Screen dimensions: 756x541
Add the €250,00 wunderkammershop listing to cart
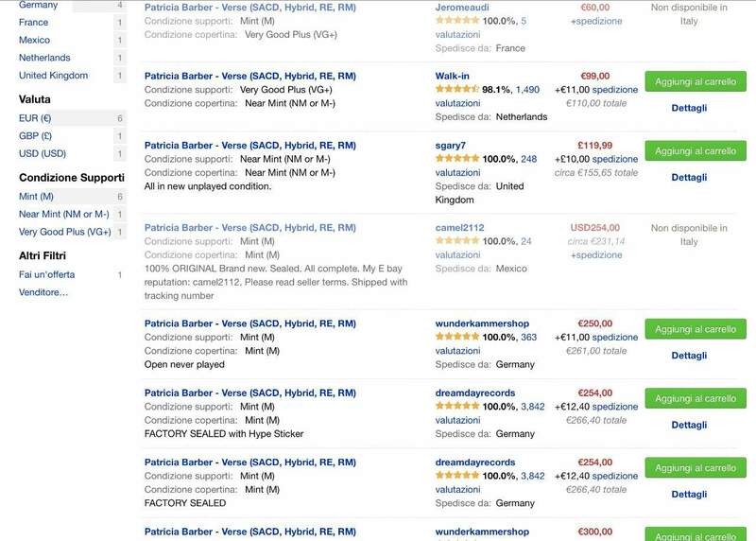696,329
